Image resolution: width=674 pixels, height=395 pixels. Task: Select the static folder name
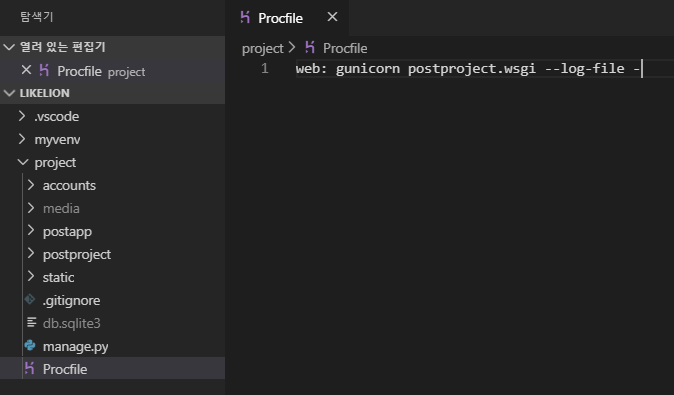point(58,278)
